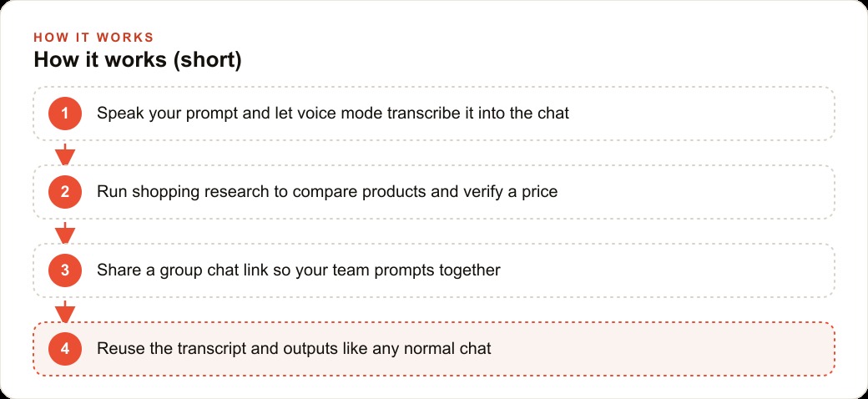Click the number 2 step circle
Viewport: 868px width, 399px height.
tap(65, 192)
